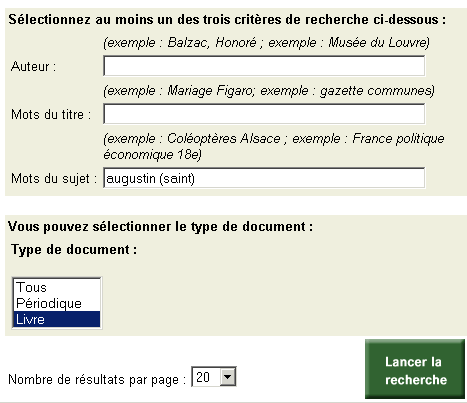Select the highlighted Livre option

tap(57, 319)
